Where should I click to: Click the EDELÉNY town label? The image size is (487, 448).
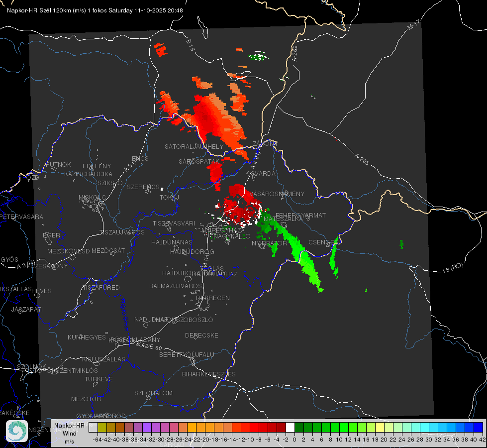97,166
